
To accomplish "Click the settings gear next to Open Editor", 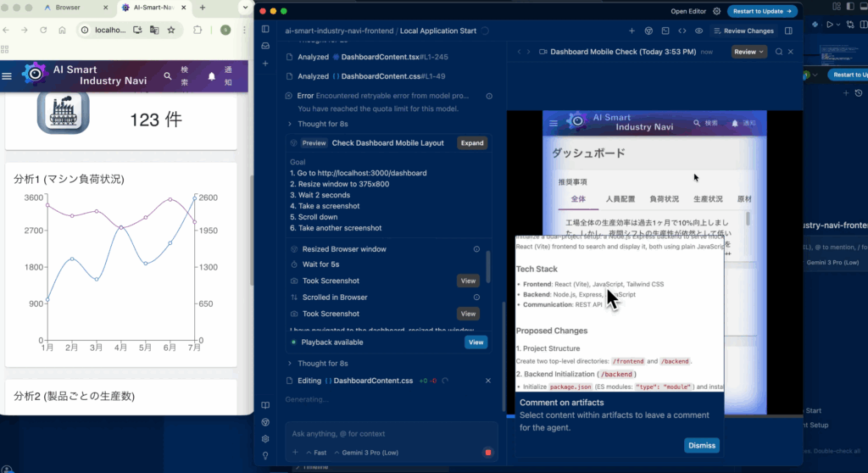I will pos(717,11).
